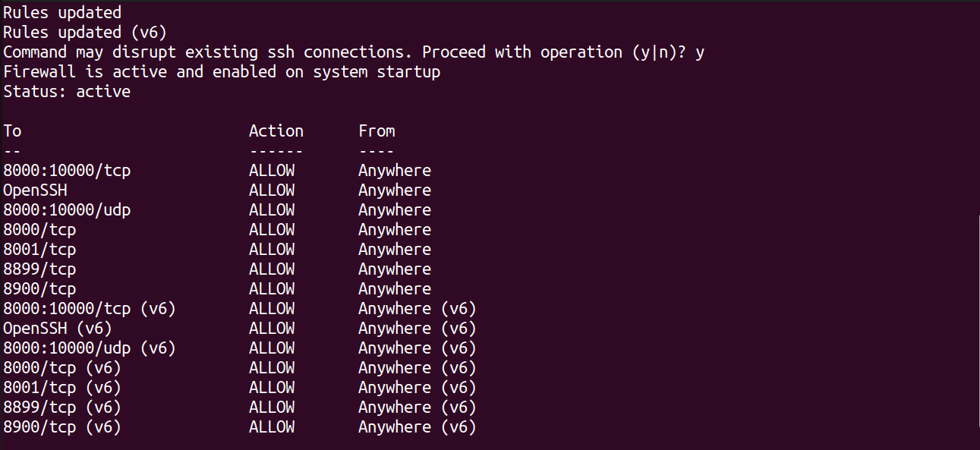The width and height of the screenshot is (980, 450).
Task: Click the 'Action' column header
Action: tap(276, 131)
